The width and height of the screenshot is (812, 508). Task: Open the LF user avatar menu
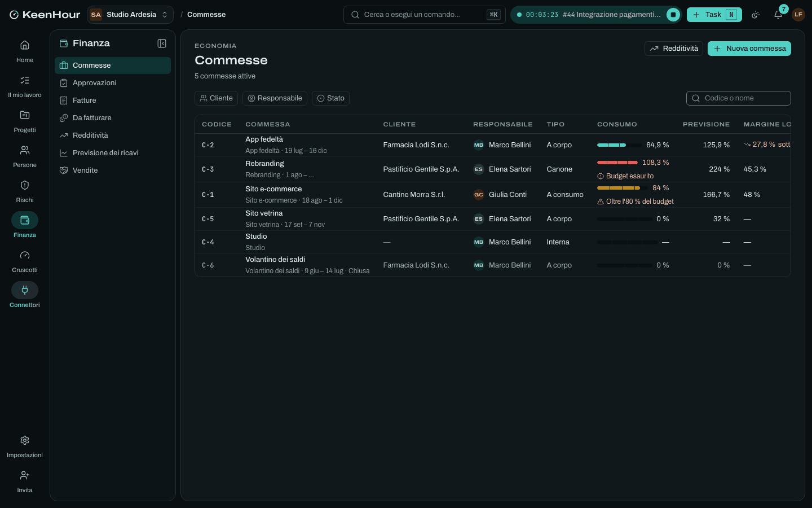[x=798, y=15]
